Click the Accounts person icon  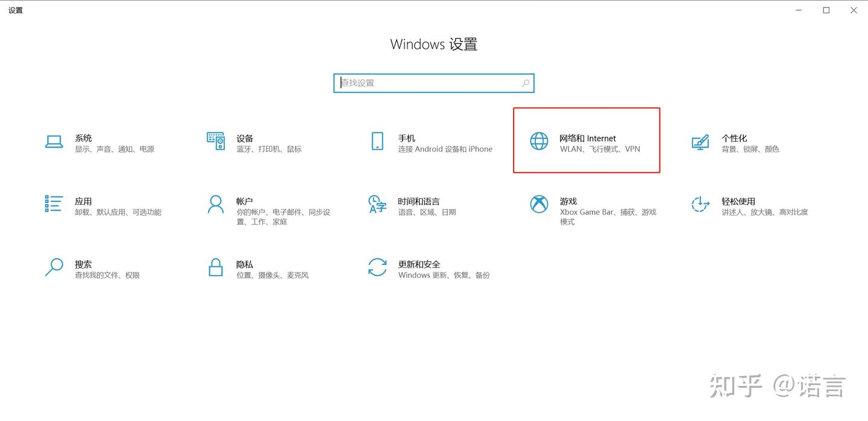[215, 204]
